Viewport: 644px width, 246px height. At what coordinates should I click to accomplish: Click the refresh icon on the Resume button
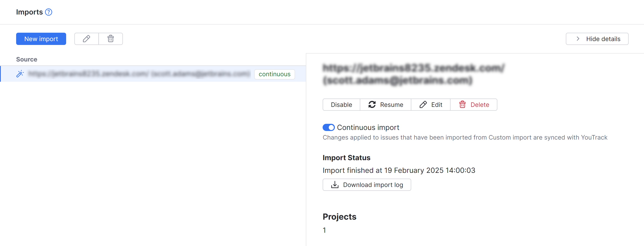[x=372, y=105]
